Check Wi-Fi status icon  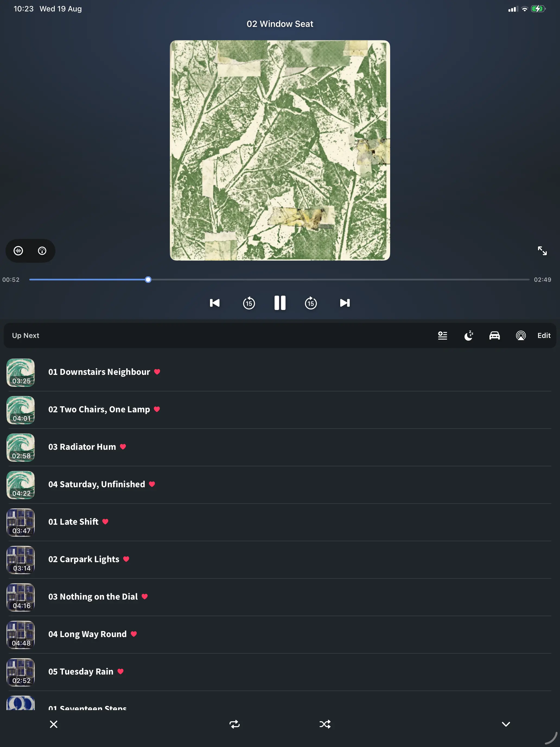click(x=524, y=9)
